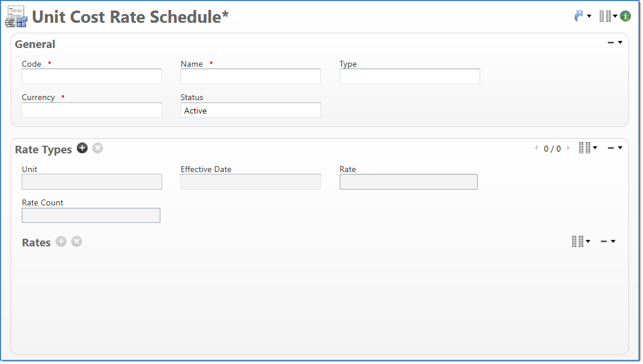Collapse the Rates section with minus button

(604, 242)
